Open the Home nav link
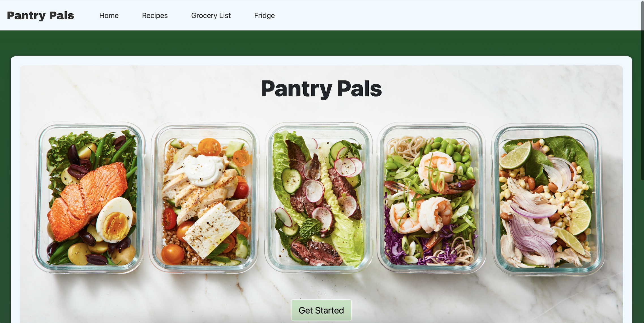The width and height of the screenshot is (644, 323). pos(109,15)
